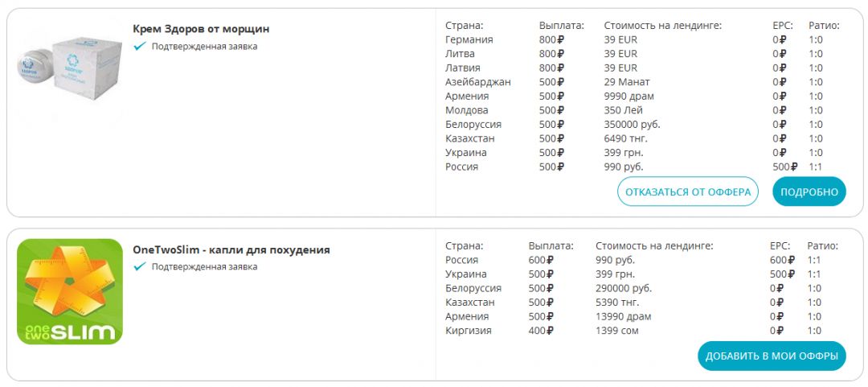Open ПОДРОБНО details for Крем Здоров
This screenshot has width=868, height=387.
[809, 191]
